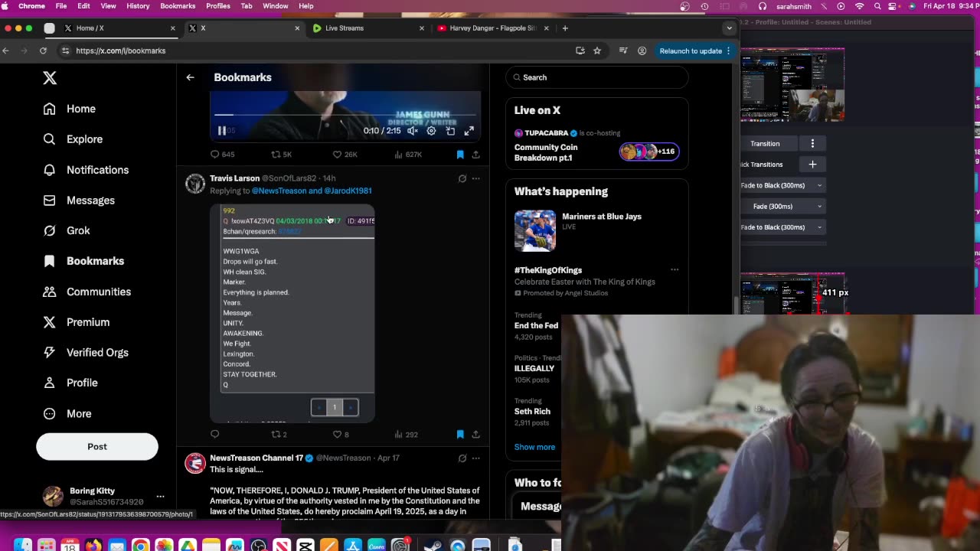Repost Travis Larson's post
Screen dimensions: 980x551
pyautogui.click(x=279, y=435)
